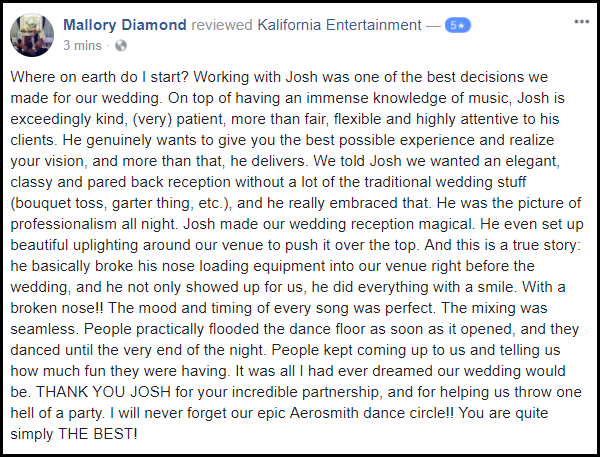Open Mallory Diamond's profile picture

(x=32, y=35)
